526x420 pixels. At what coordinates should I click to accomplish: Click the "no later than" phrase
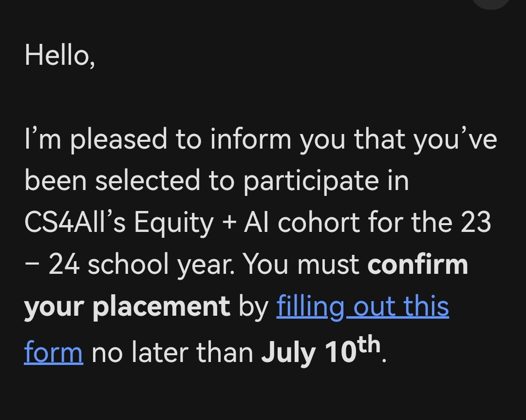(172, 352)
